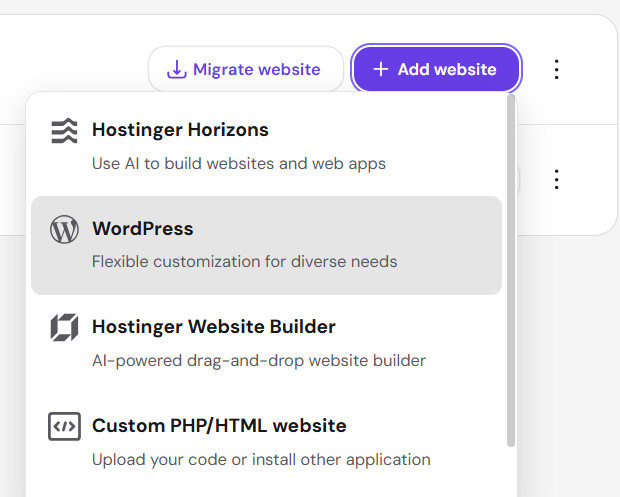This screenshot has width=620, height=497.
Task: Click the Add website button
Action: click(x=436, y=69)
